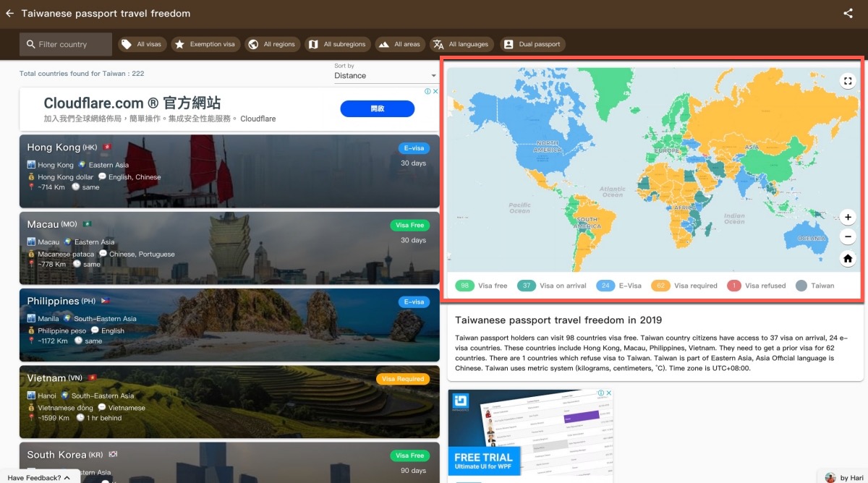Image resolution: width=868 pixels, height=483 pixels.
Task: Toggle Taiwan legend item
Action: click(814, 286)
